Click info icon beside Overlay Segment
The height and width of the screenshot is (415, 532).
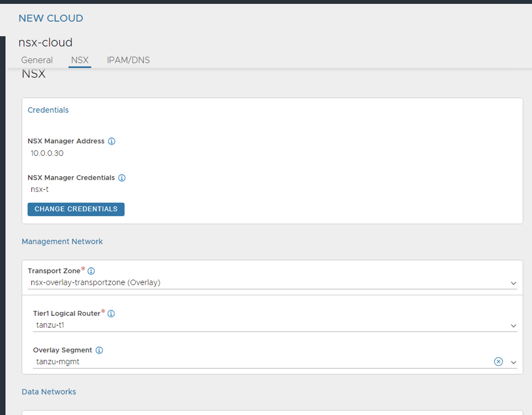tap(99, 350)
